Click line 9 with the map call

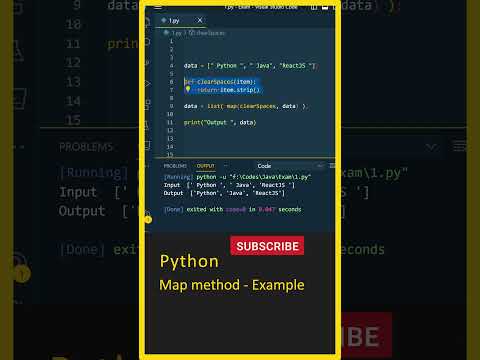pos(244,106)
